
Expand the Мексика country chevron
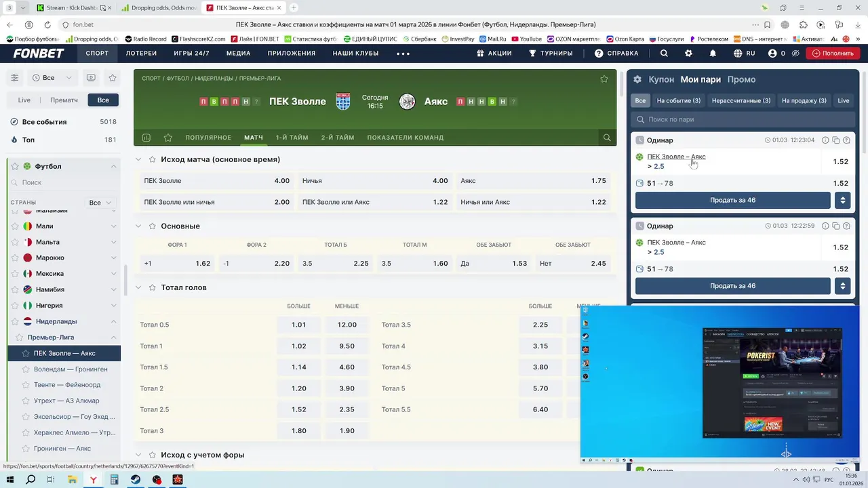pyautogui.click(x=114, y=274)
